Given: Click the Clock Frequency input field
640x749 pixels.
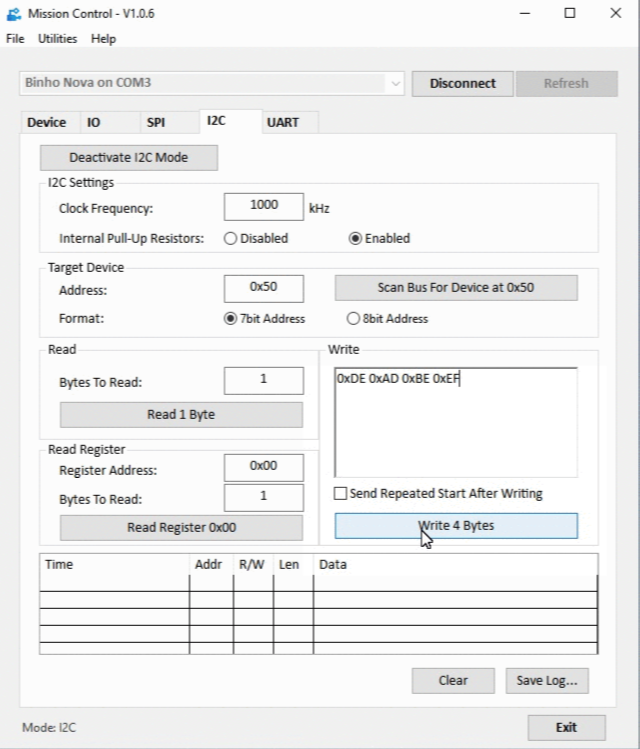Looking at the screenshot, I should [264, 206].
